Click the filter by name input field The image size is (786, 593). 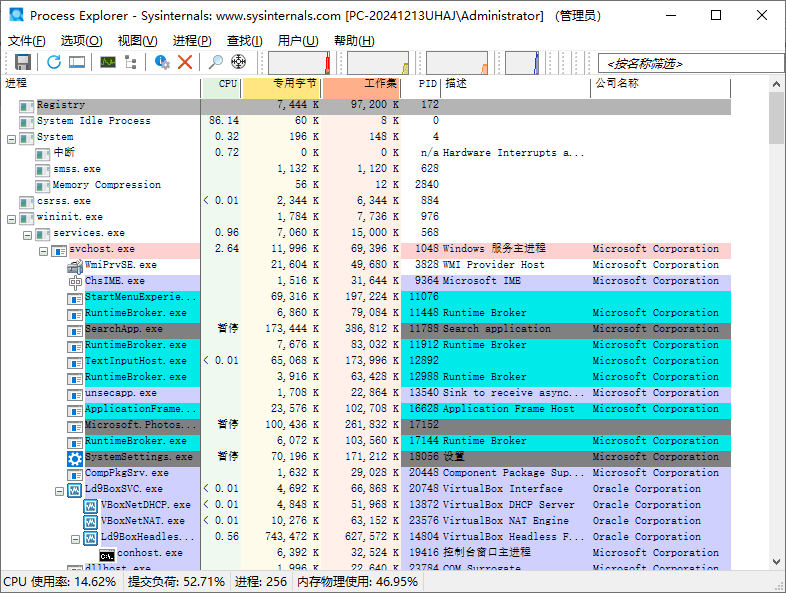(x=691, y=64)
